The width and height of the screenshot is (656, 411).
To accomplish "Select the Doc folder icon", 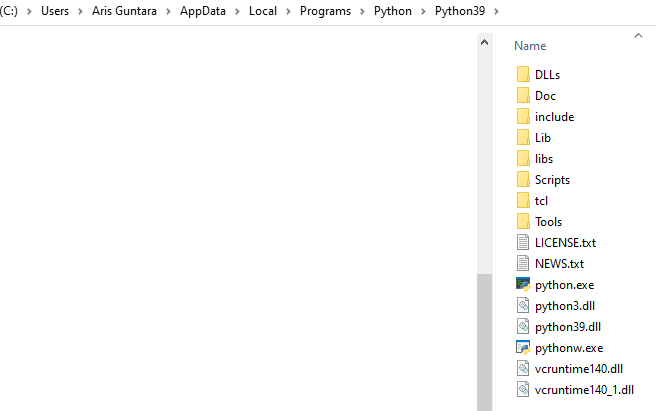I will [523, 95].
